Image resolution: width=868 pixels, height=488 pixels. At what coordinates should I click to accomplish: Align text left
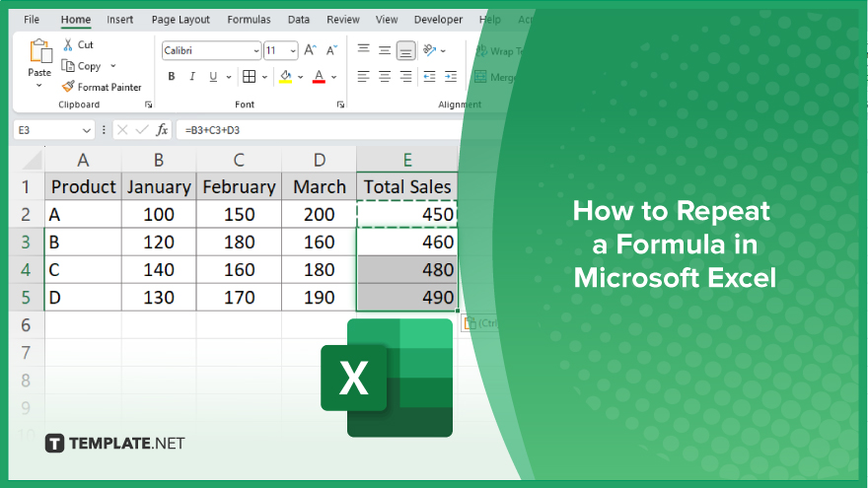(x=363, y=76)
